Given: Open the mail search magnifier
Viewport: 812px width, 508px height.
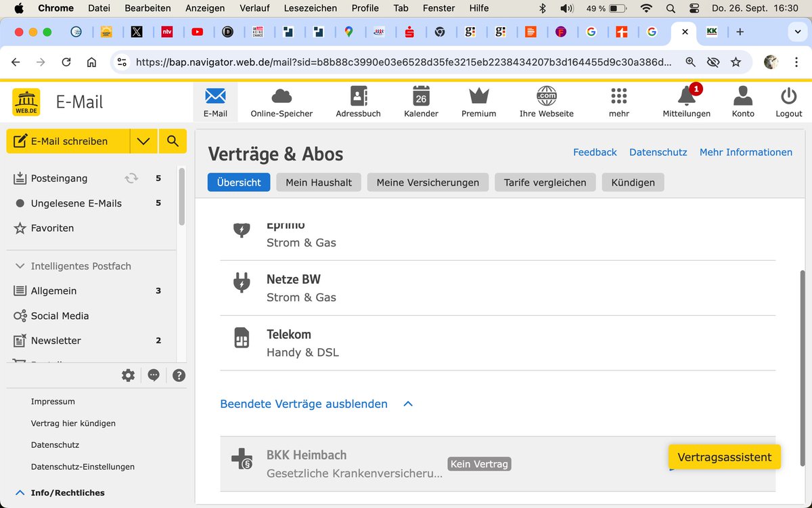Looking at the screenshot, I should 173,141.
